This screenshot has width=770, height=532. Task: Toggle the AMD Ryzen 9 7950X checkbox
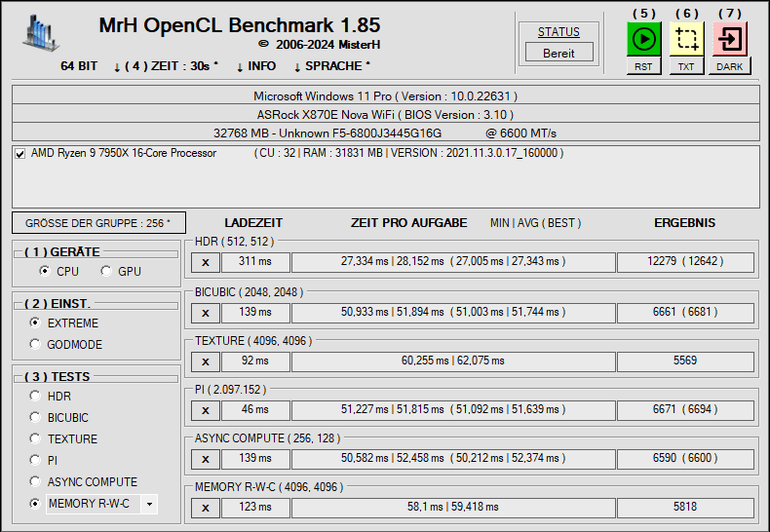click(x=20, y=154)
